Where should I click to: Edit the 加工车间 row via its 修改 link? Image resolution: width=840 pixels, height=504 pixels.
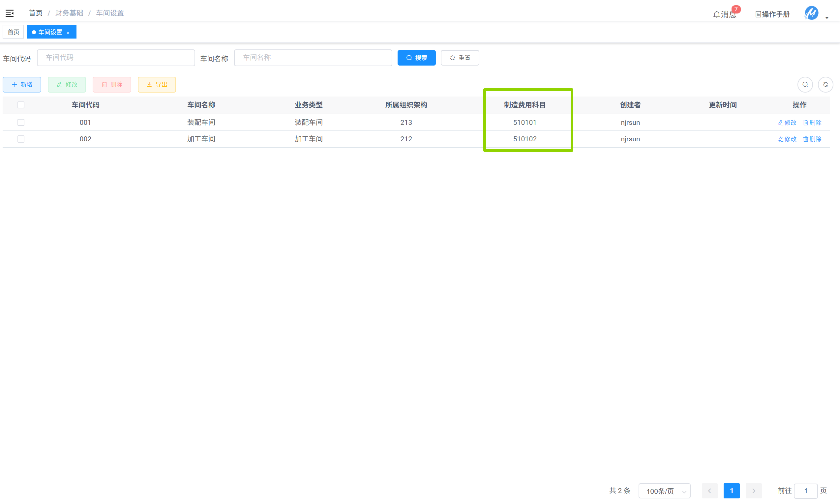click(x=787, y=139)
